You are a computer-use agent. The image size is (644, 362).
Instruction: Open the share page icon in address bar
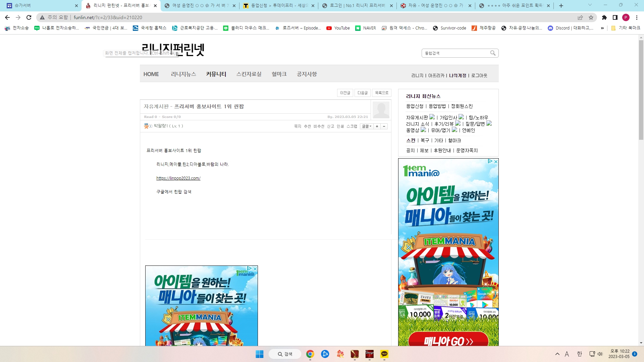click(580, 17)
